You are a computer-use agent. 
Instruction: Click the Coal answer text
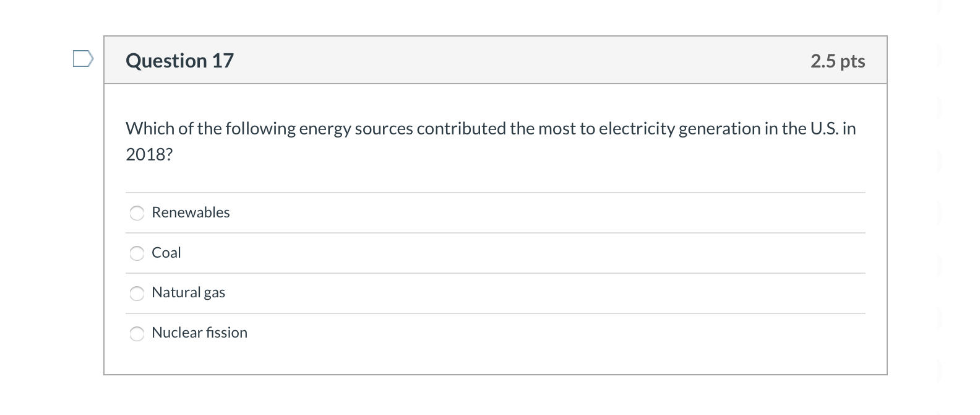166,252
